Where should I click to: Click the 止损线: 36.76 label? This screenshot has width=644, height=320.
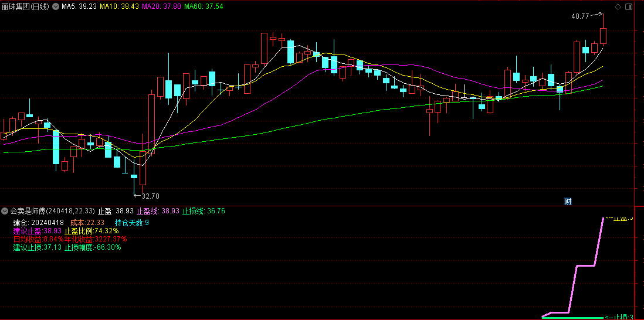coord(204,211)
